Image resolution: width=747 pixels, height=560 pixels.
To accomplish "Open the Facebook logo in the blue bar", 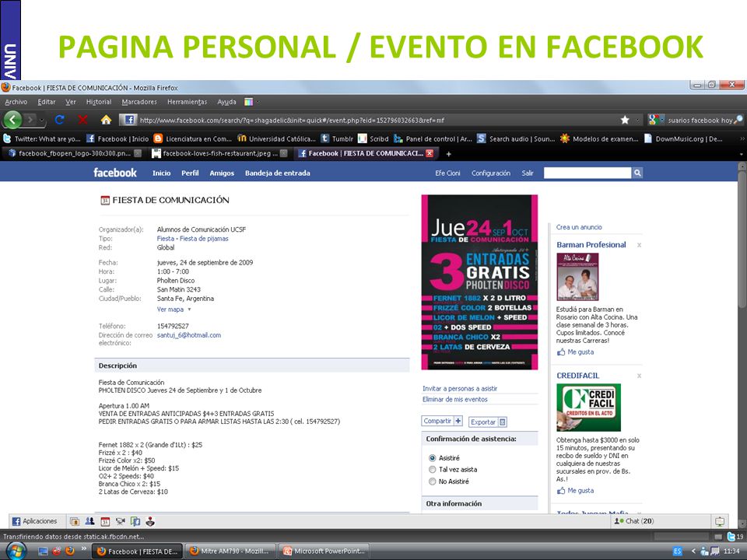I will [x=115, y=173].
